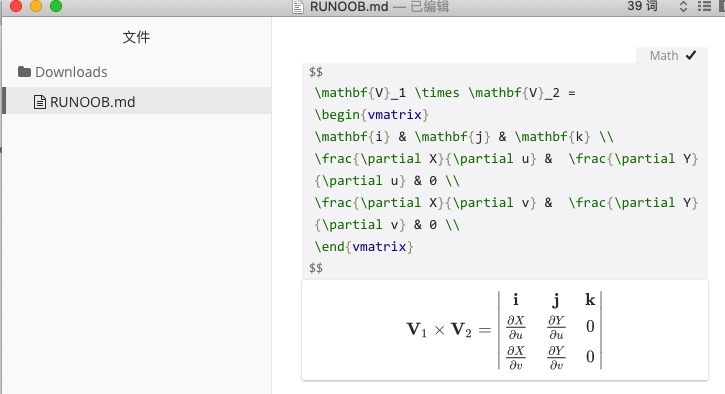Viewport: 725px width, 394px height.
Task: Click the 已编辑 edited status in the title
Action: (x=430, y=6)
